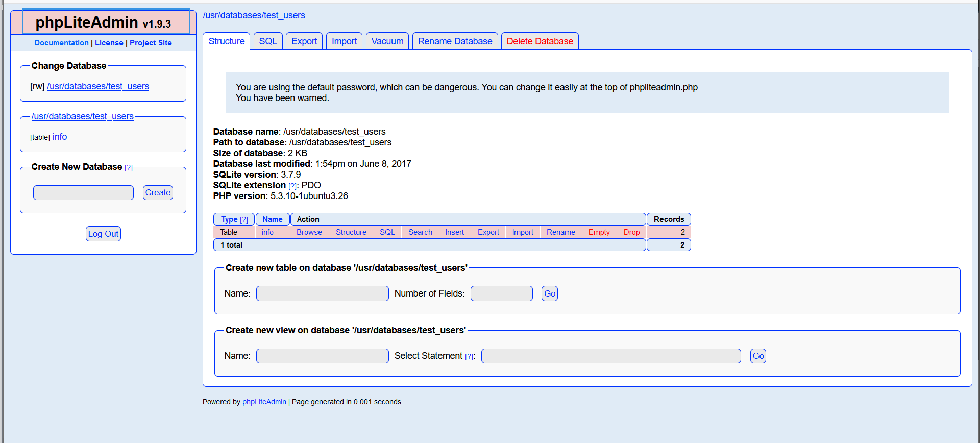Sort tables by the Name column
980x443 pixels.
pos(273,219)
